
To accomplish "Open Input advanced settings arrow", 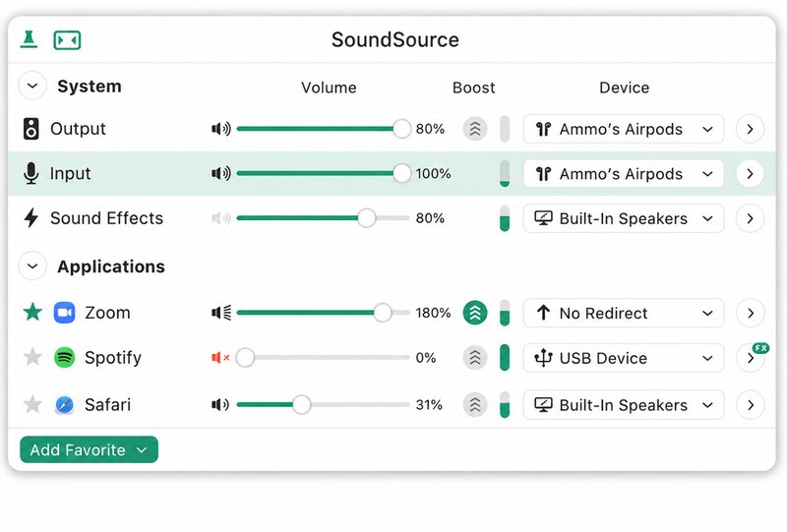I will 750,174.
